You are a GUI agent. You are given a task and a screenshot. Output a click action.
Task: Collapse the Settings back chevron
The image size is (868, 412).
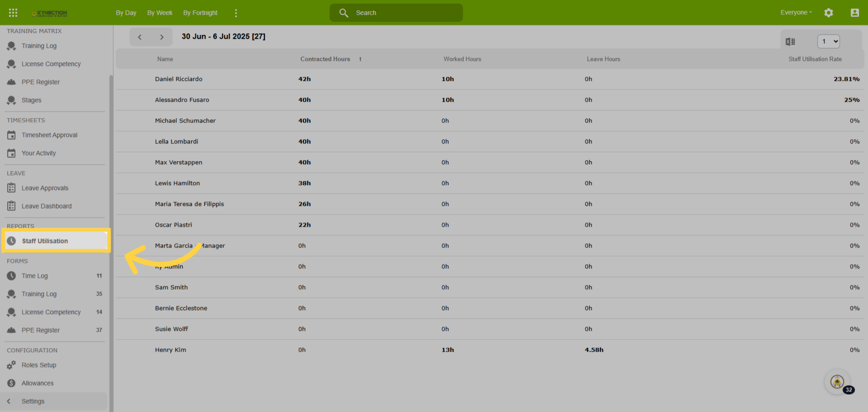point(9,401)
